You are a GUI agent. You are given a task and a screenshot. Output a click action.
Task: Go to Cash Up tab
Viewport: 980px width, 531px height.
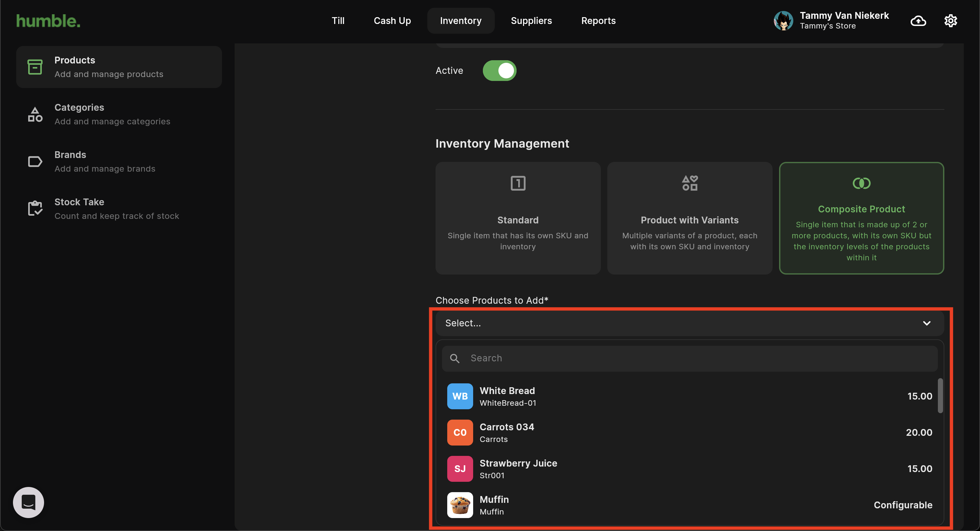point(392,20)
